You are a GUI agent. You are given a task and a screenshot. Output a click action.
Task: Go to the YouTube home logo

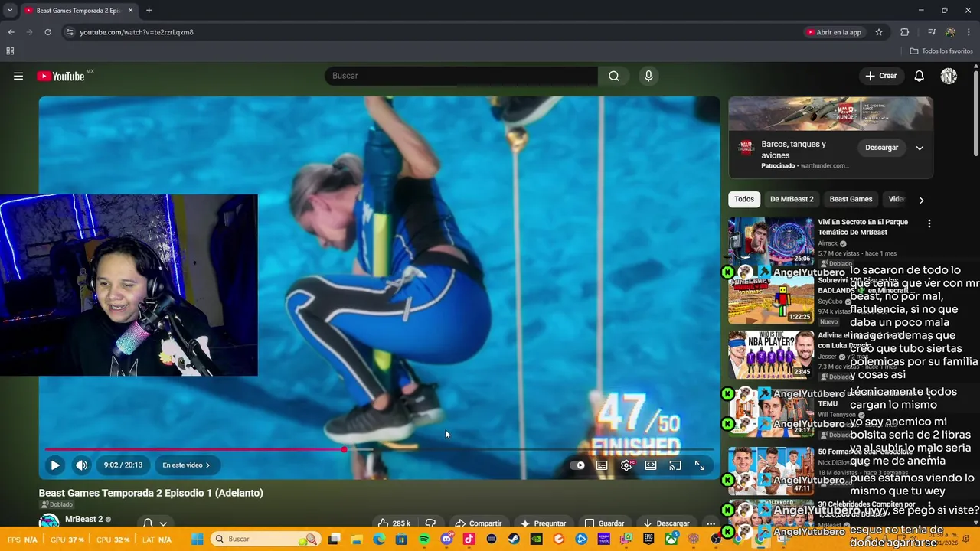point(60,76)
